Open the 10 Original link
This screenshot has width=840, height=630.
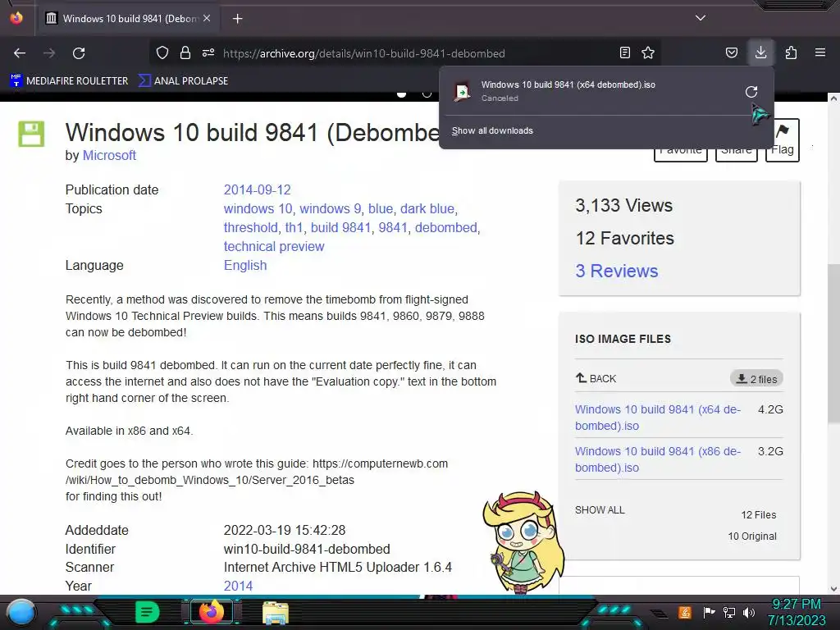click(x=752, y=536)
